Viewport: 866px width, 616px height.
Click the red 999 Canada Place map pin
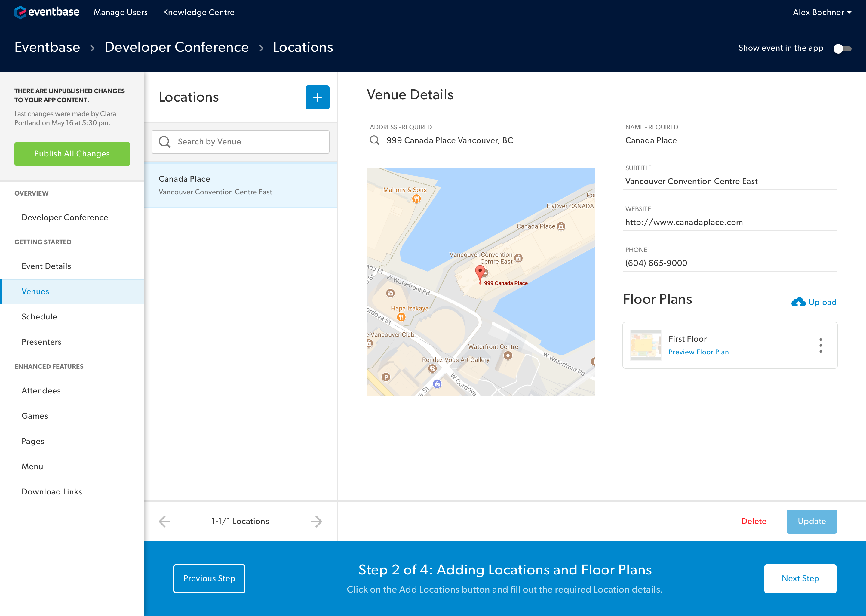pyautogui.click(x=480, y=274)
